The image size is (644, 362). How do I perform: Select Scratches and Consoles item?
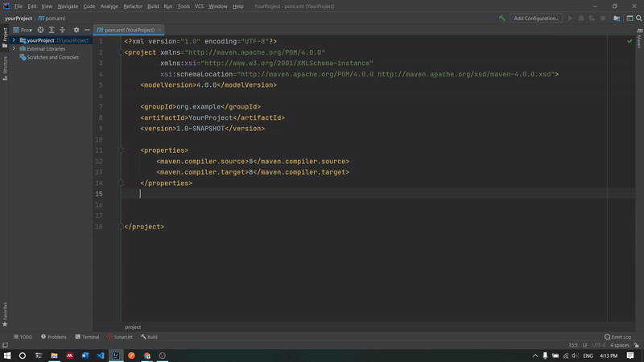49,57
